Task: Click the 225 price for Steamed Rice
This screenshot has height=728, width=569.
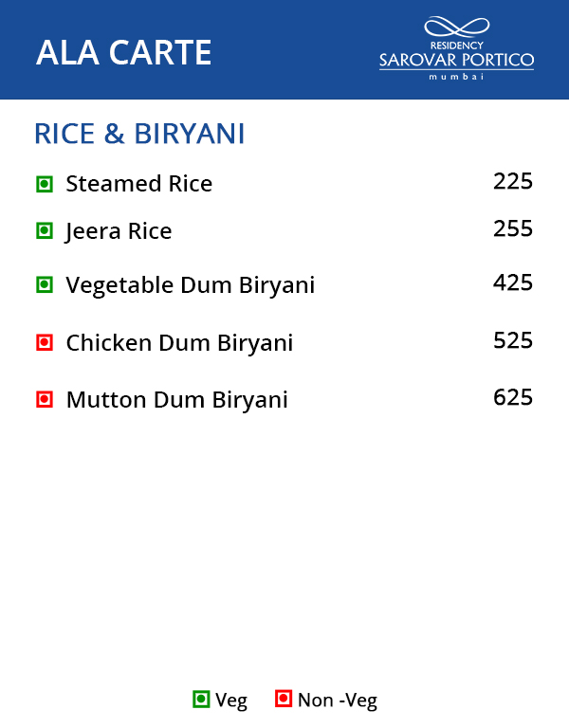Action: pos(513,181)
